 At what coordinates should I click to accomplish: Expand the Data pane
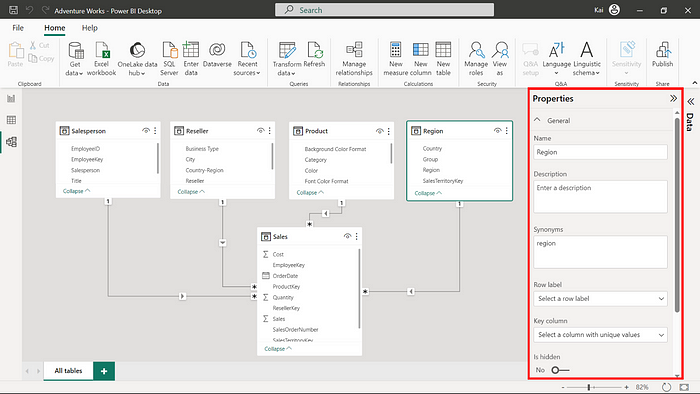click(691, 101)
